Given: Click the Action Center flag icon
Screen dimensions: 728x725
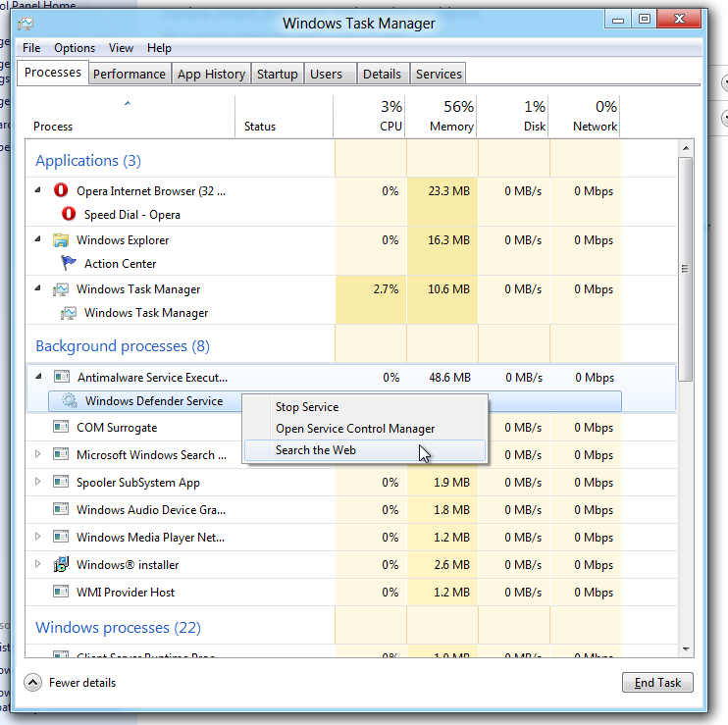Looking at the screenshot, I should (69, 263).
